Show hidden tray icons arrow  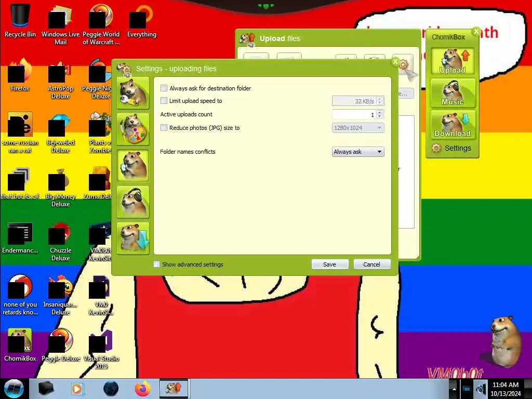(x=454, y=389)
